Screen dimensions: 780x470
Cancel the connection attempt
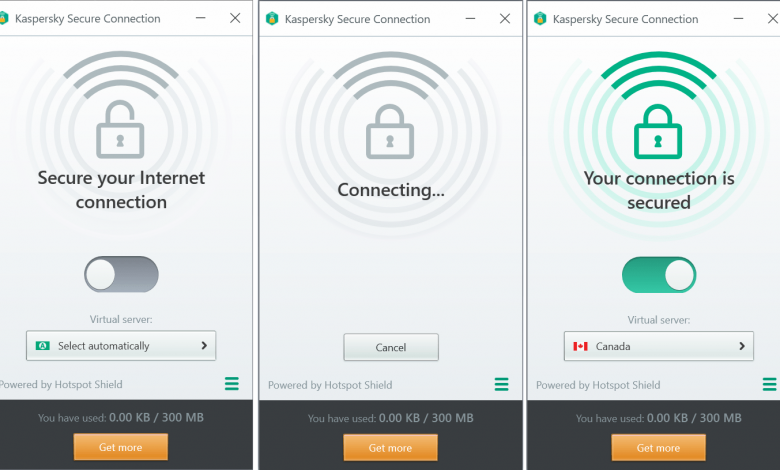pyautogui.click(x=390, y=347)
